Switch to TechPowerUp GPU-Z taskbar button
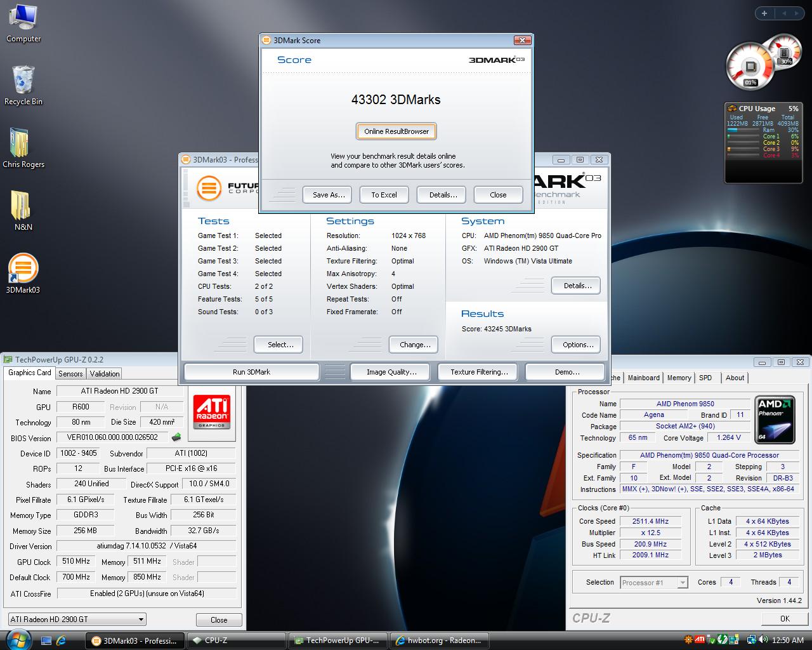This screenshot has width=812, height=650. [339, 640]
